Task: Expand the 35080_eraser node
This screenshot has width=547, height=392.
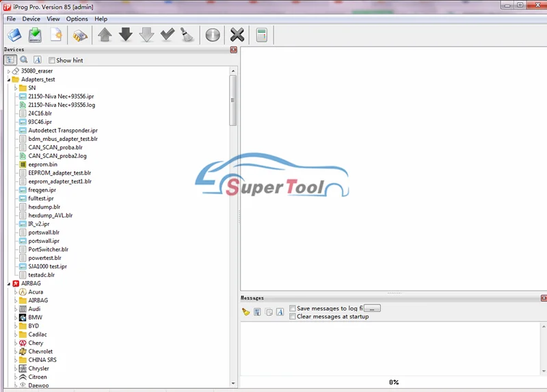Action: 9,71
